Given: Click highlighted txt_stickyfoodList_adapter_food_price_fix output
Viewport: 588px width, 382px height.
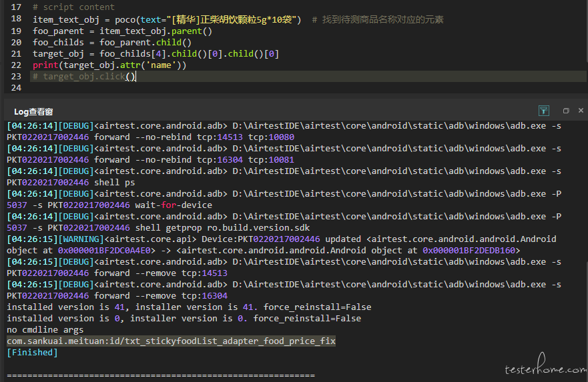Looking at the screenshot, I should click(171, 341).
